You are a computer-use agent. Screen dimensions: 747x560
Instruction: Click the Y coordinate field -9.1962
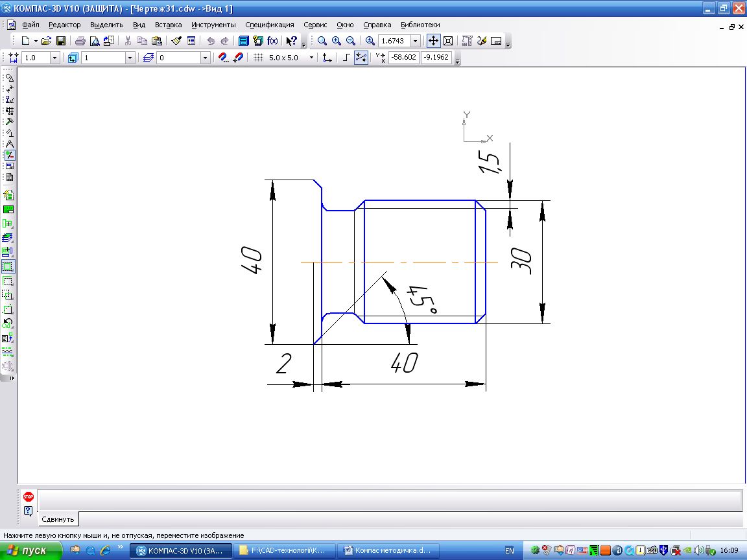tap(436, 57)
